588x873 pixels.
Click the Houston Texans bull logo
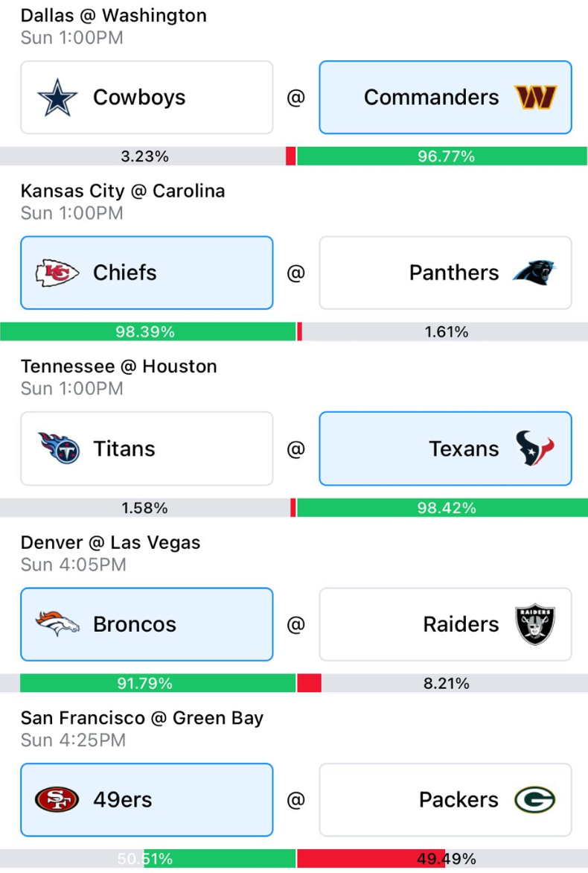pyautogui.click(x=535, y=448)
